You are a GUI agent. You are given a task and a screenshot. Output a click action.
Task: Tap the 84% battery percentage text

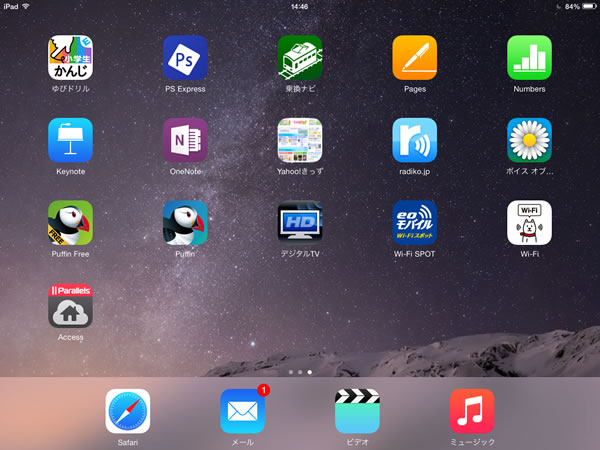coord(572,7)
